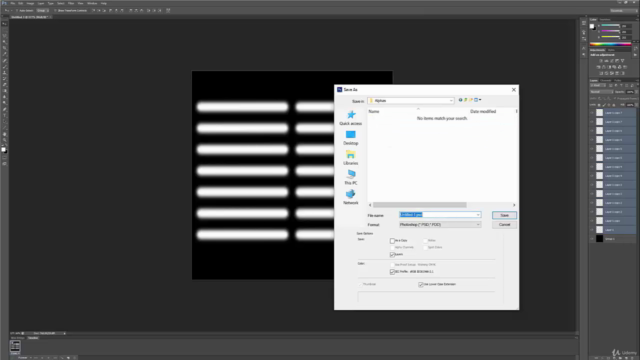Hide the black-thumbnail bottom layer
This screenshot has height=360, width=640.
(x=592, y=239)
